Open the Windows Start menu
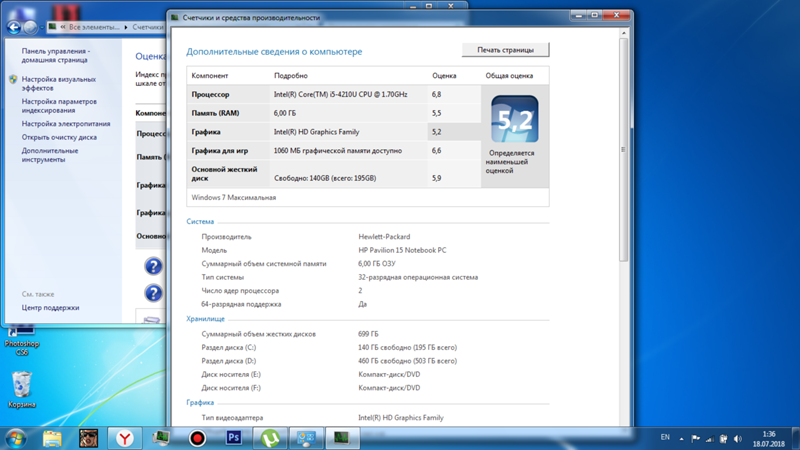Viewport: 800px width, 450px height. [x=16, y=438]
